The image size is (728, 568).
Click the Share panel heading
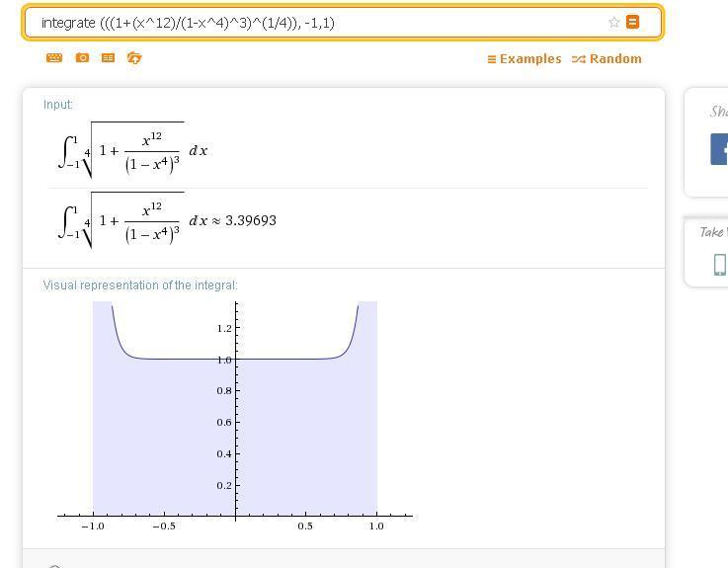[x=718, y=112]
